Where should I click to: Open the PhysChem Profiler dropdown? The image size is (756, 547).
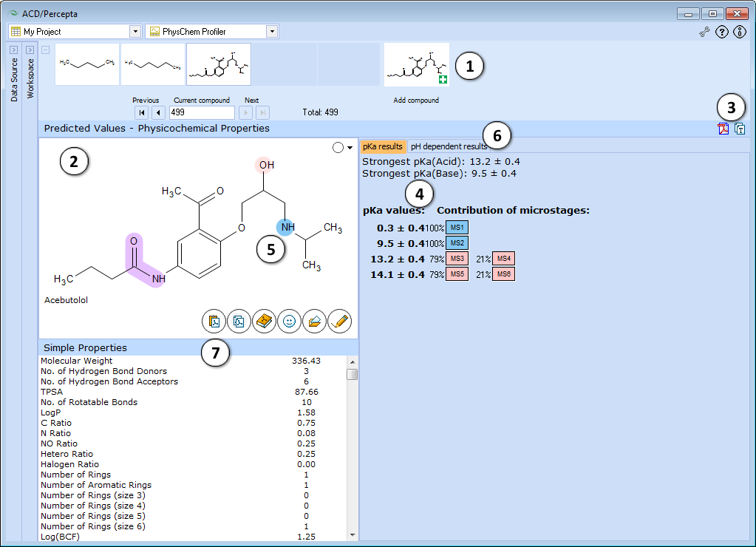pyautogui.click(x=273, y=32)
